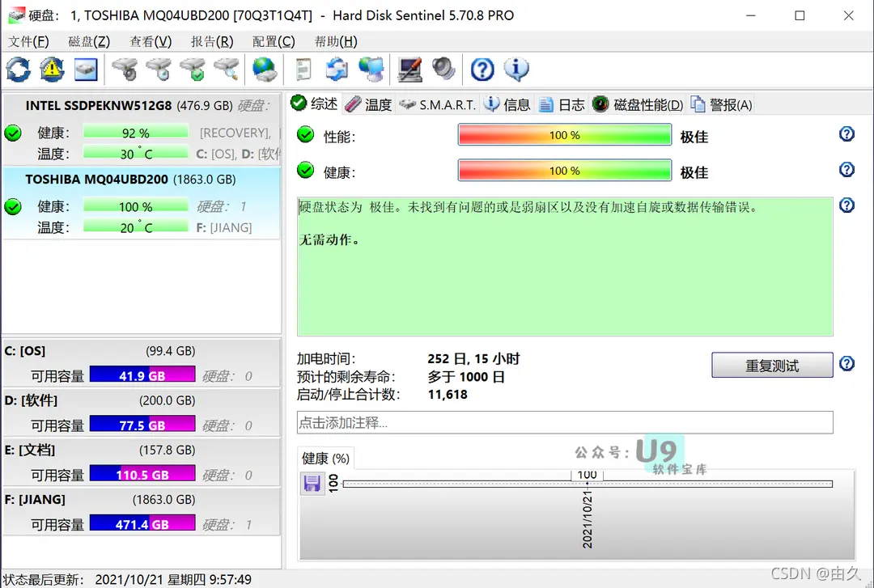Select the D: [软件] partition label
The height and width of the screenshot is (588, 874).
32,400
